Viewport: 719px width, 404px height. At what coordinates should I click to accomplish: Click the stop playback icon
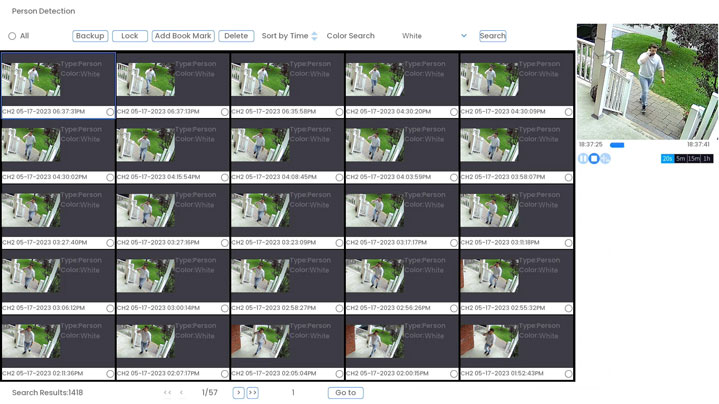pyautogui.click(x=594, y=159)
